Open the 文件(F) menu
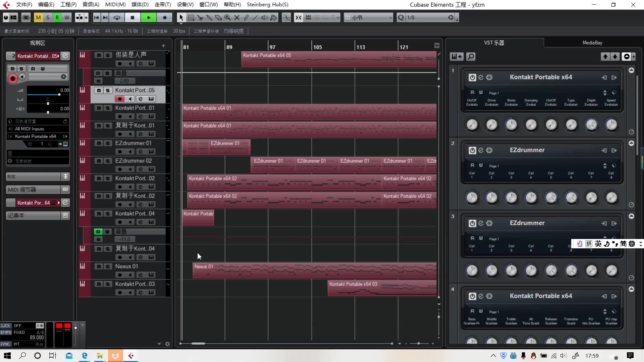 24,5
